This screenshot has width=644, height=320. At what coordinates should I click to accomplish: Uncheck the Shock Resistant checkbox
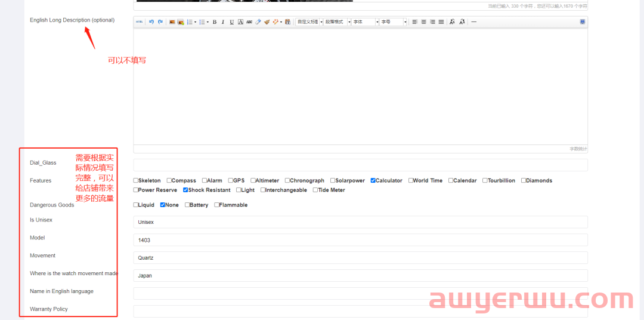tap(185, 190)
